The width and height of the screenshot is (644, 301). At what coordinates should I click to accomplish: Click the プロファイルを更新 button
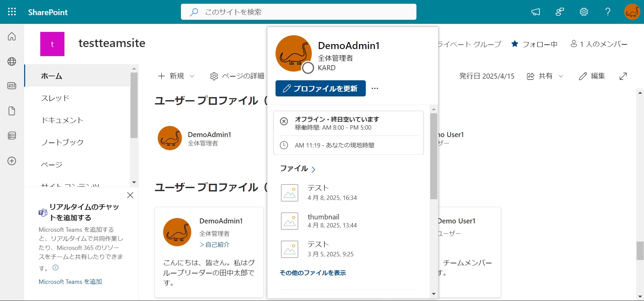(x=320, y=88)
